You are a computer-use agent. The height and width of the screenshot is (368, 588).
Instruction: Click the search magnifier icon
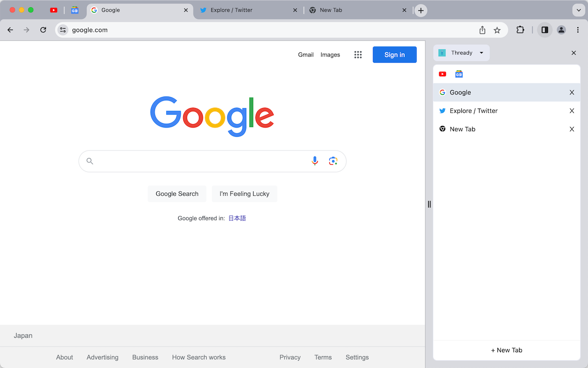coord(90,161)
